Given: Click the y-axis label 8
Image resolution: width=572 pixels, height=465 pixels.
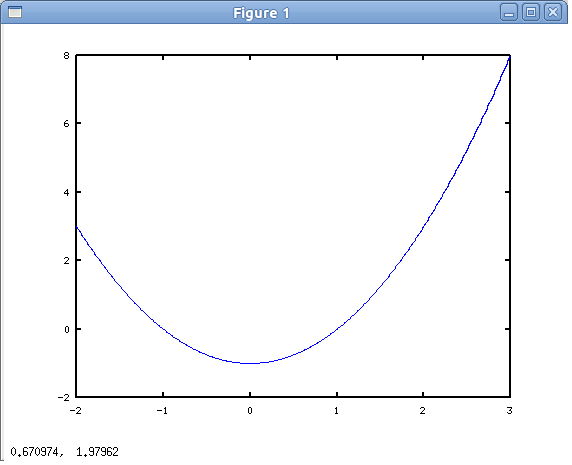Looking at the screenshot, I should click(66, 55).
